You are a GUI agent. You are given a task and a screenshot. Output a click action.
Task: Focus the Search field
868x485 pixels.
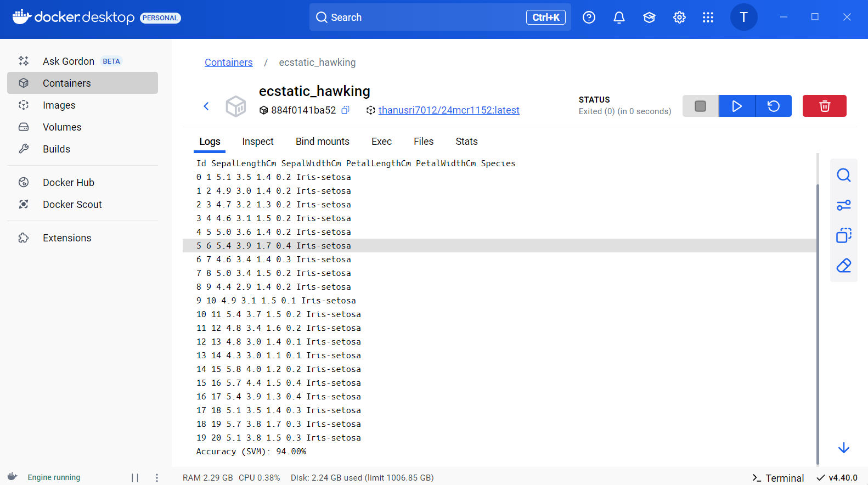pos(440,17)
